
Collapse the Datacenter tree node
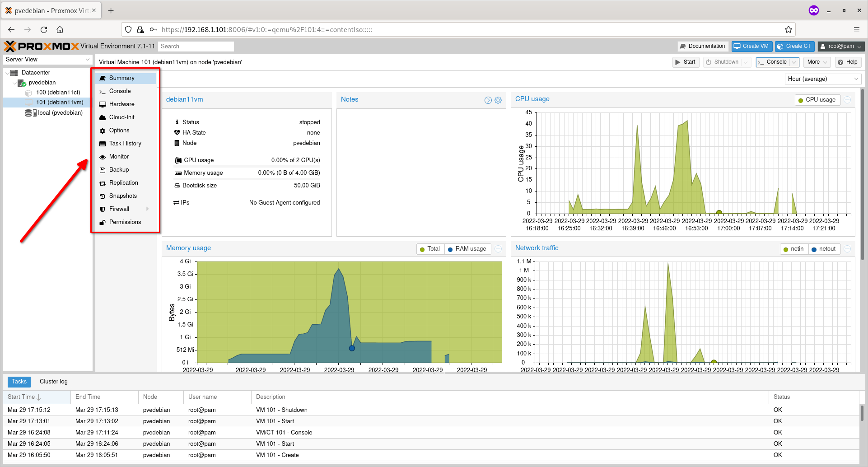point(7,73)
